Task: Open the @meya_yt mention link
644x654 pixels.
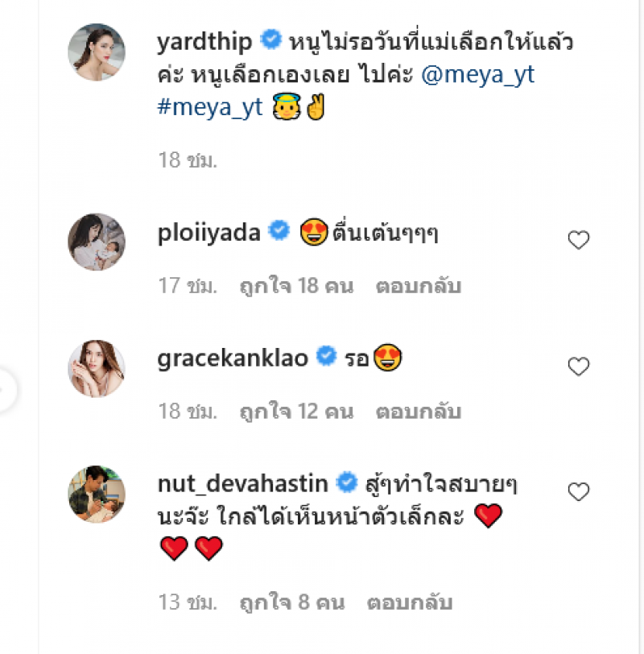Action: pos(477,75)
